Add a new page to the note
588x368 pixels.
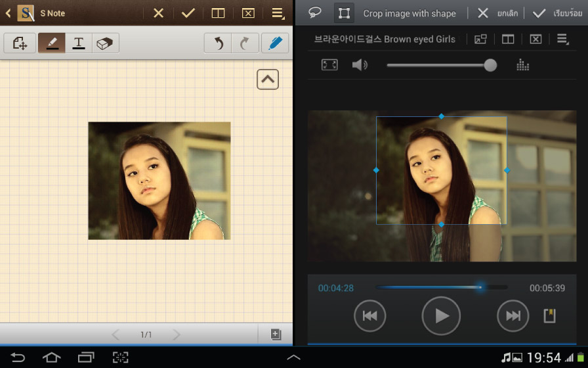click(276, 334)
